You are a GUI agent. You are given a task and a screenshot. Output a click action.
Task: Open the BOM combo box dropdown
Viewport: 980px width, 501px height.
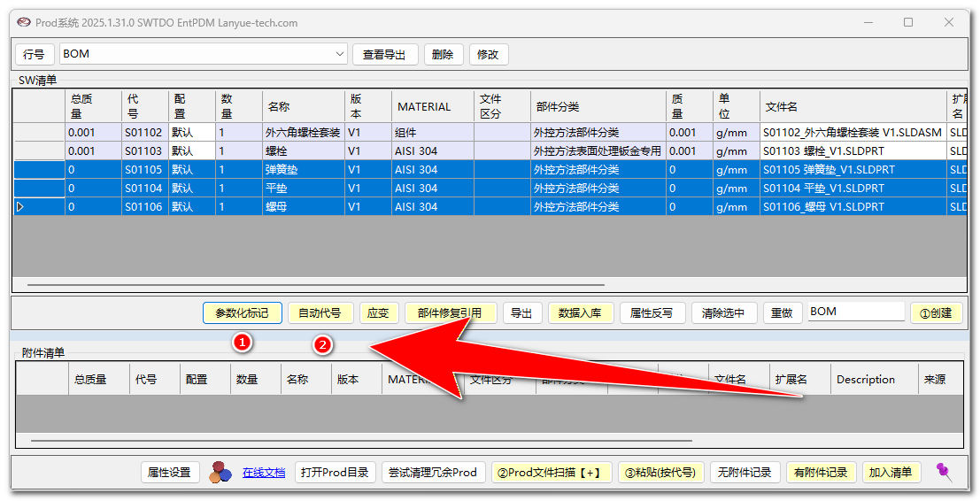pos(340,55)
